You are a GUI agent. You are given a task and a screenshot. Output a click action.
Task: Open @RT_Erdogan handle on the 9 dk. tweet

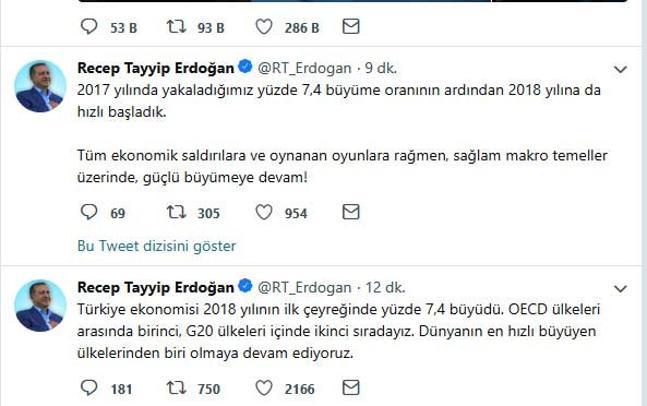(x=305, y=68)
